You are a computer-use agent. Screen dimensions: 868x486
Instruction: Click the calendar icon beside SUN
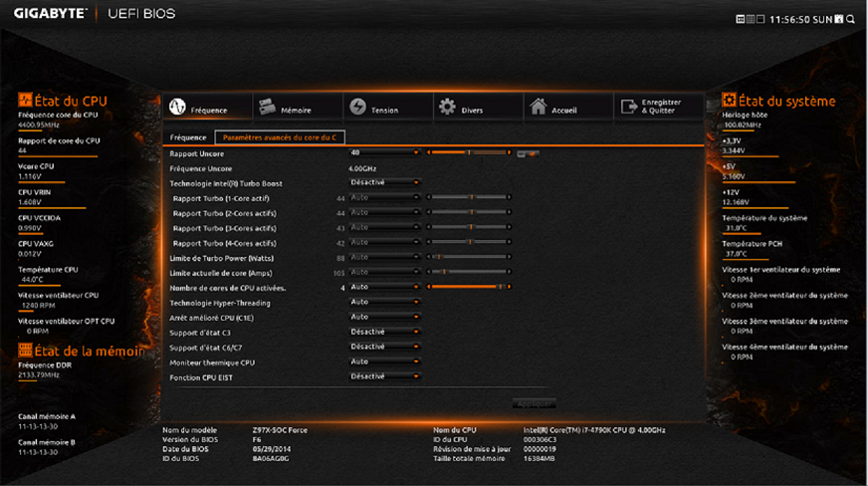(x=839, y=19)
